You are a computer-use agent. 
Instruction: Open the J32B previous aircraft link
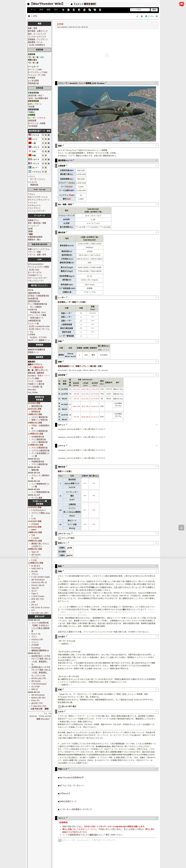pyautogui.click(x=69, y=548)
